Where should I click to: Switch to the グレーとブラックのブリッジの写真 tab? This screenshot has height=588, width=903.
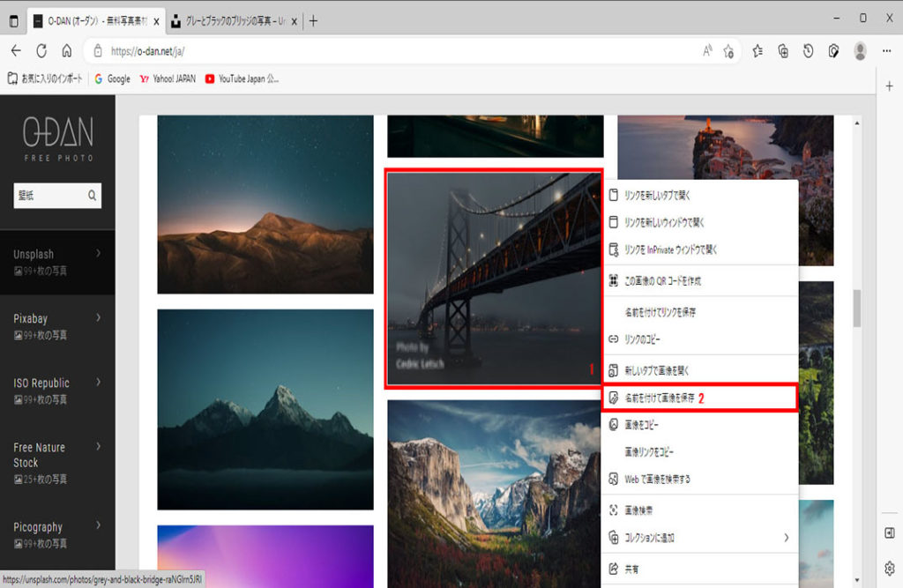click(234, 20)
